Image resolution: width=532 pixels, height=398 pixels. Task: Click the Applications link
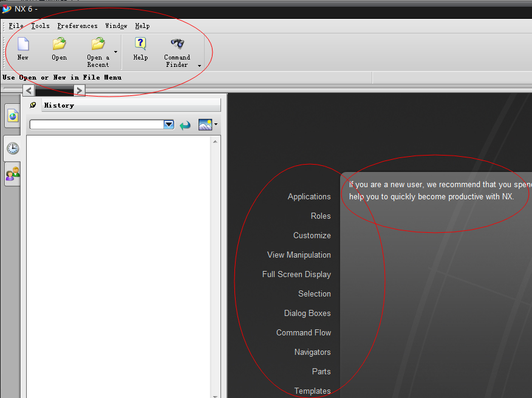(309, 197)
